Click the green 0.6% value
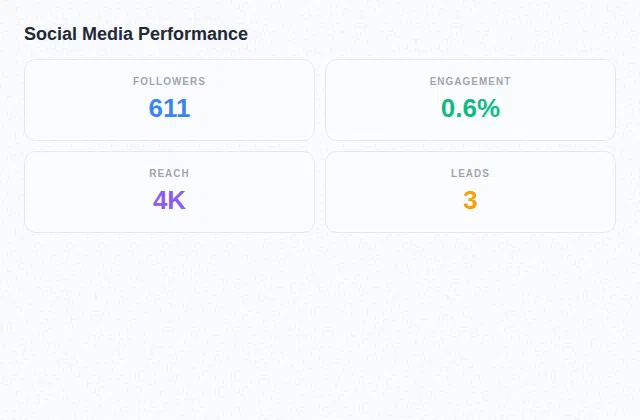 (470, 109)
